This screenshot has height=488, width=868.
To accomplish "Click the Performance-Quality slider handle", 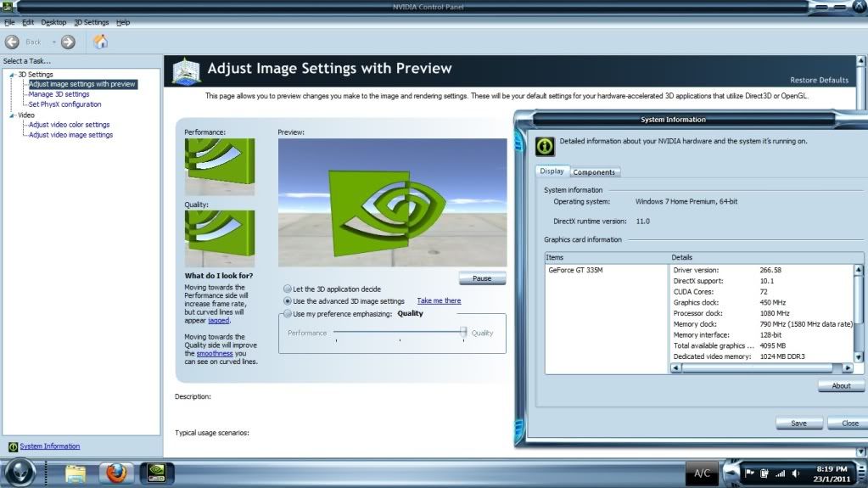I will click(462, 333).
